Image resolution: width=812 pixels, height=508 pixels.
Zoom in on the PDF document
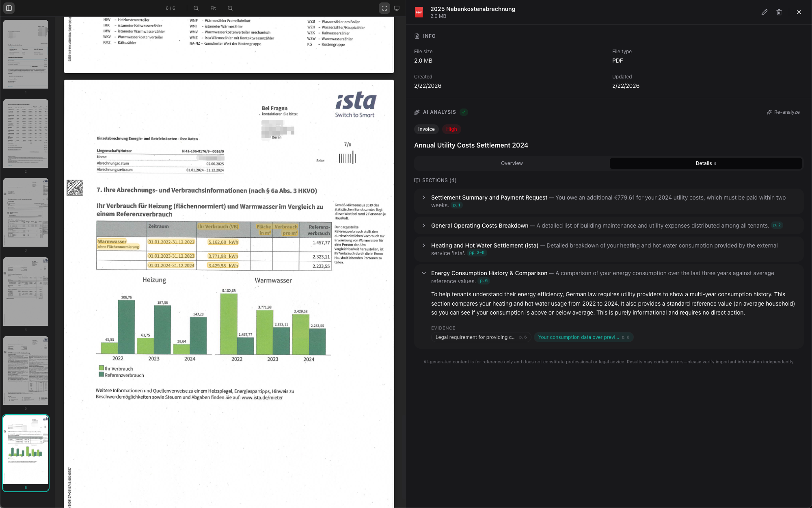(x=230, y=8)
